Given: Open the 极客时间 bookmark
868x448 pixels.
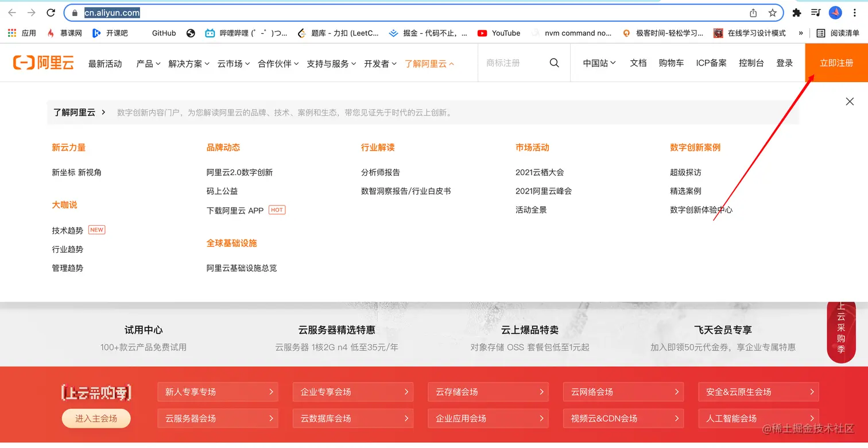Looking at the screenshot, I should tap(663, 33).
